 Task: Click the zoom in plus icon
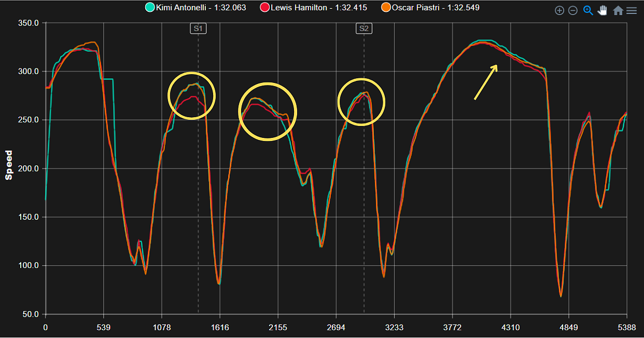point(559,10)
